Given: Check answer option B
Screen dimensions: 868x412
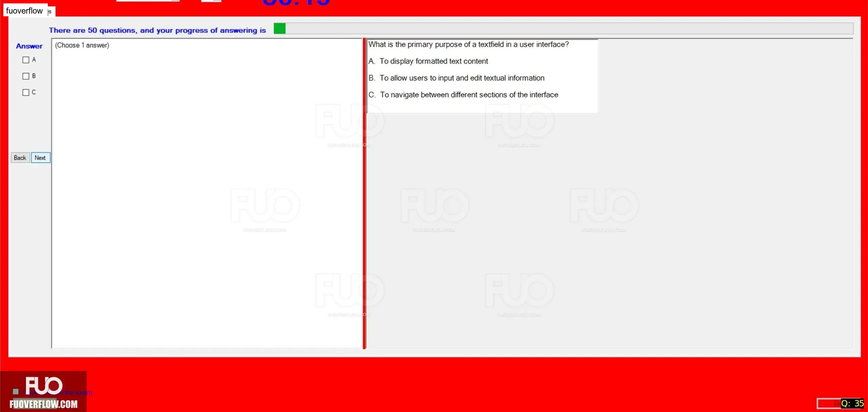Looking at the screenshot, I should (x=26, y=76).
